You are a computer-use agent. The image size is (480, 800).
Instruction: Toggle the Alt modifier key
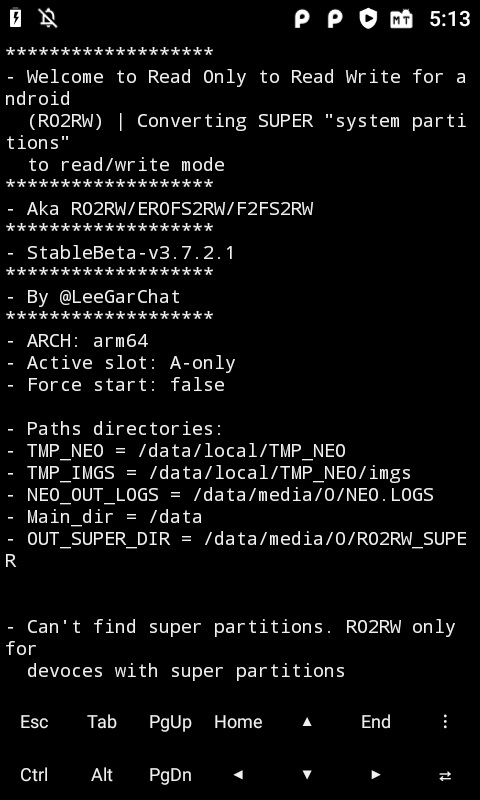click(102, 775)
